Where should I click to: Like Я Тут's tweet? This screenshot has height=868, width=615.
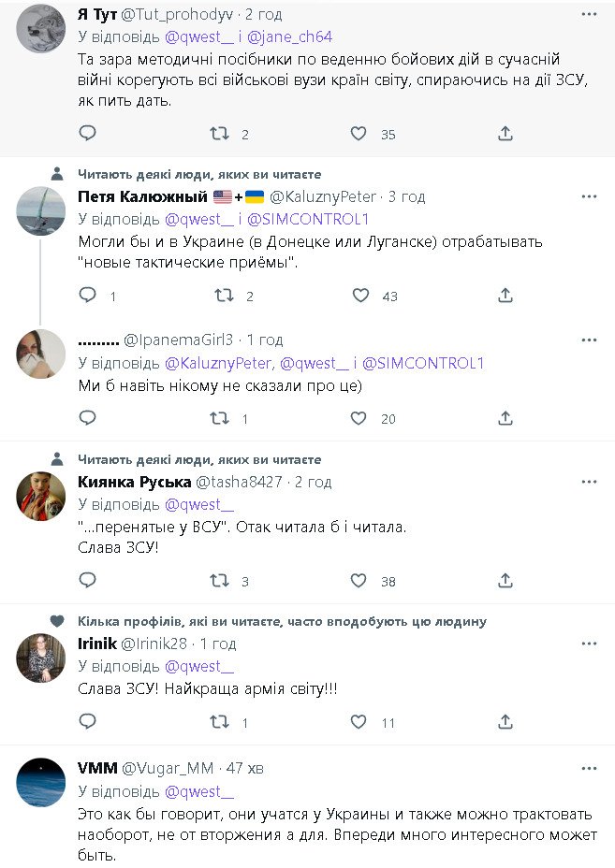point(359,134)
